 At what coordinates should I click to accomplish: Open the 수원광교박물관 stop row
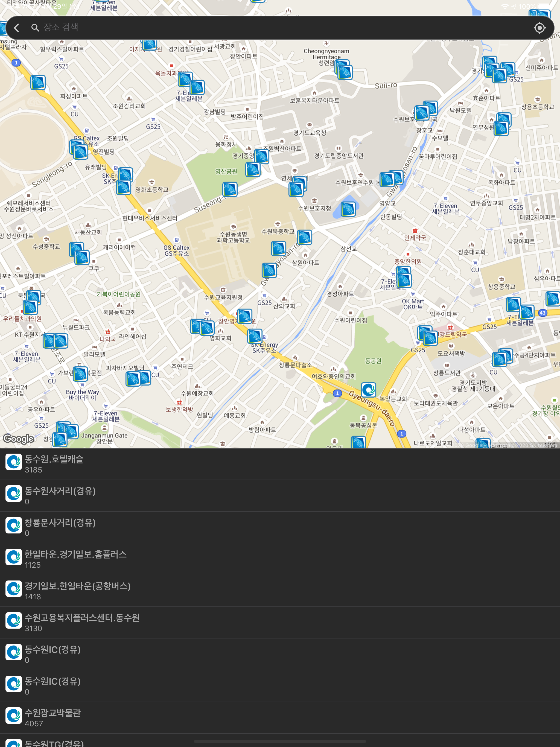coord(280,718)
